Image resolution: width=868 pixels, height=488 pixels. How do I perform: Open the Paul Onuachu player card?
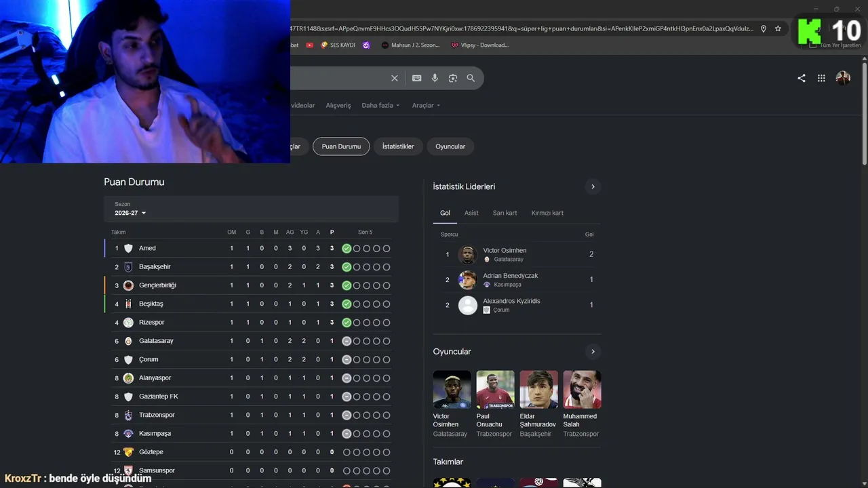tap(495, 404)
